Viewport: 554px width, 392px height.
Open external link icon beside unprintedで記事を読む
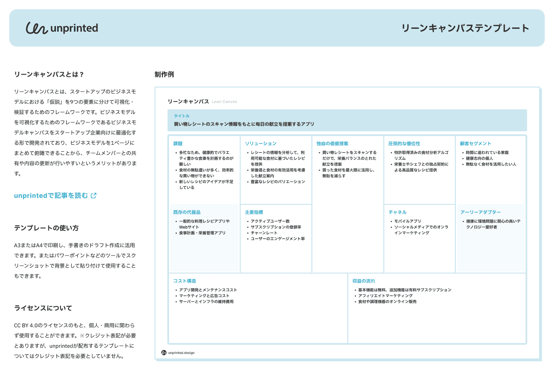tap(94, 196)
